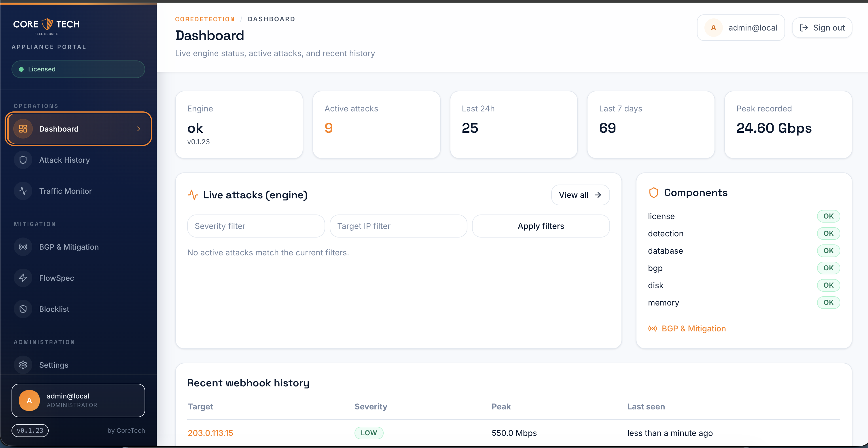Screen dimensions: 868x448
Task: Open Attack History page
Action: click(x=78, y=160)
